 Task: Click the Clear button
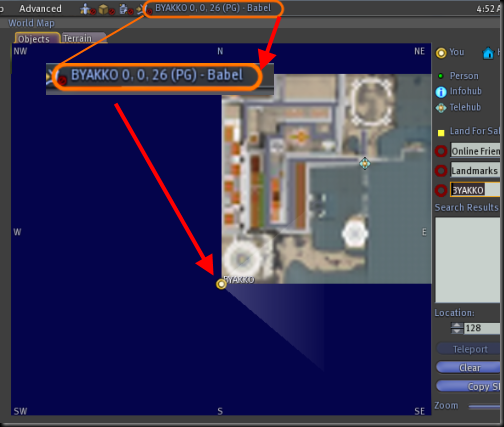(469, 367)
